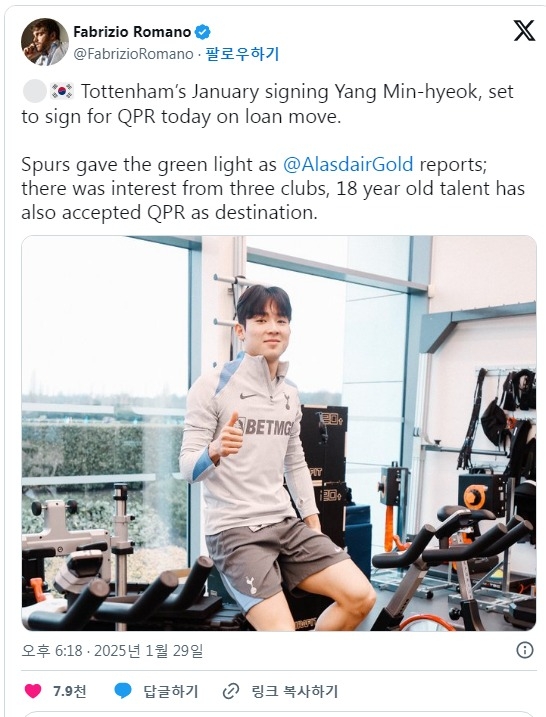Click the South Korea flag emoji
The width and height of the screenshot is (546, 717).
click(62, 91)
